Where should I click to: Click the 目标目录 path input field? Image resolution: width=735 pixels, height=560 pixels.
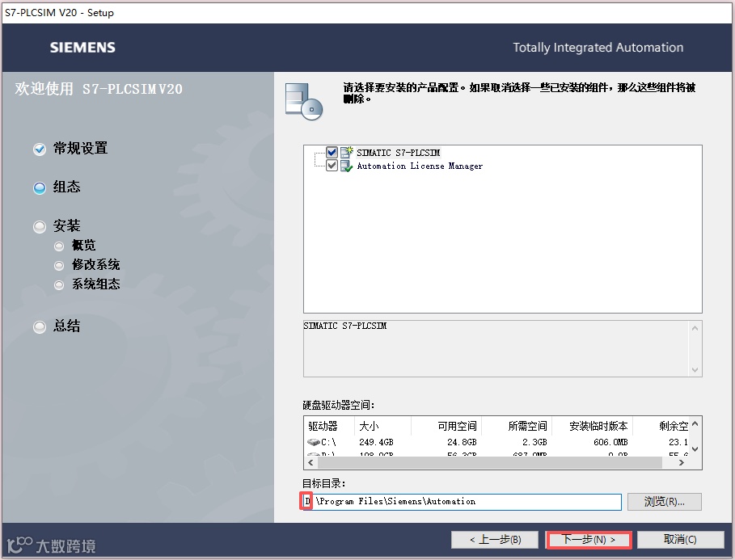click(x=462, y=502)
